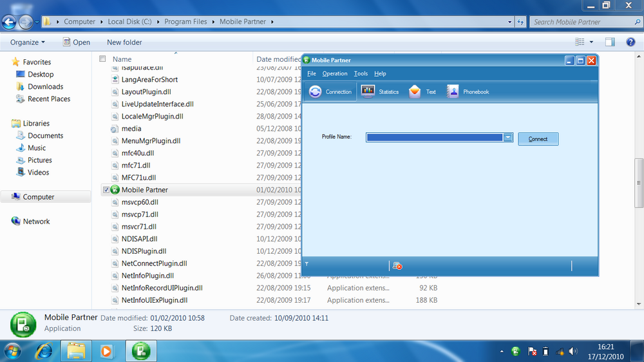Open recent locations dropdown beside Forward button

pos(37,22)
